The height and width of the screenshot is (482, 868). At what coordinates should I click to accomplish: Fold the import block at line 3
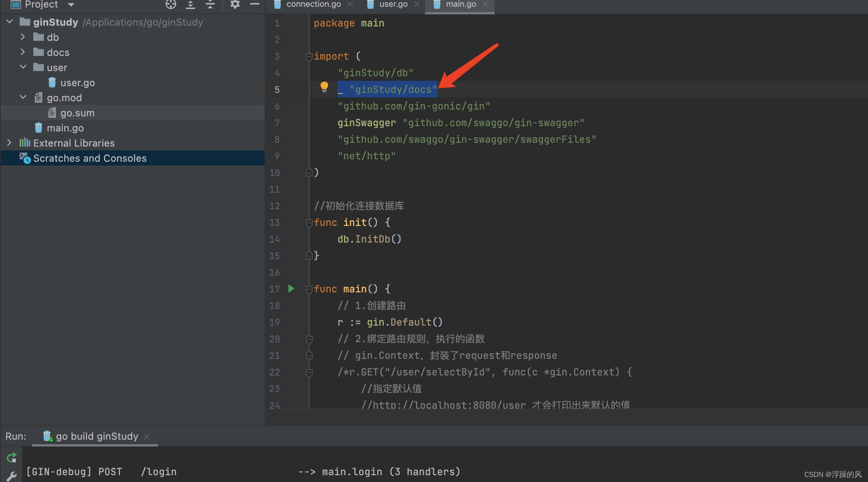[x=309, y=57]
